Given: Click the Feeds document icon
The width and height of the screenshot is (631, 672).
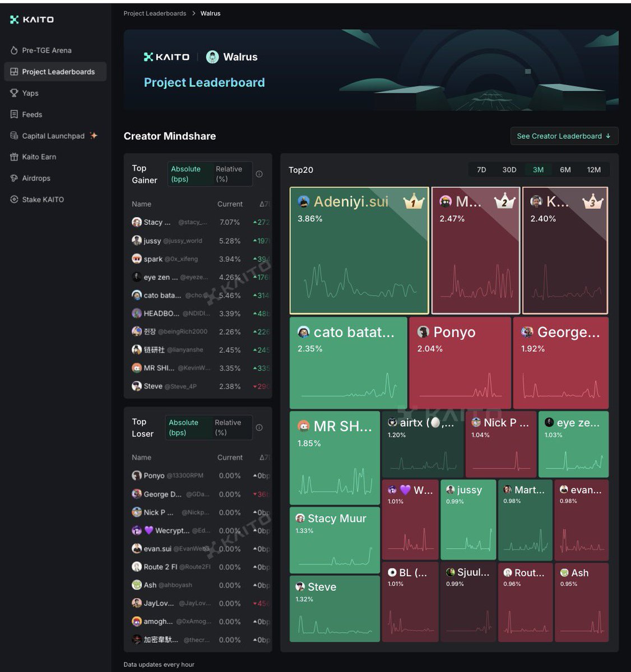Looking at the screenshot, I should 14,114.
